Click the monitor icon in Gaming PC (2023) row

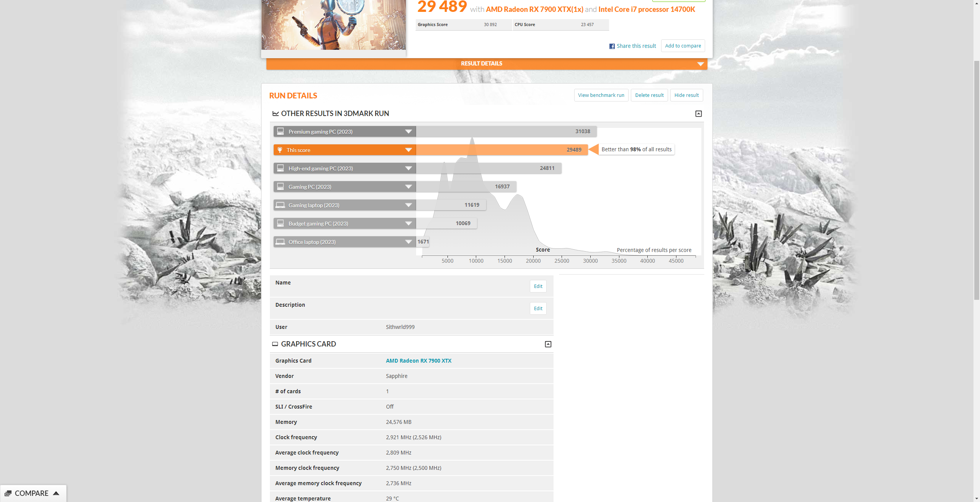coord(280,186)
